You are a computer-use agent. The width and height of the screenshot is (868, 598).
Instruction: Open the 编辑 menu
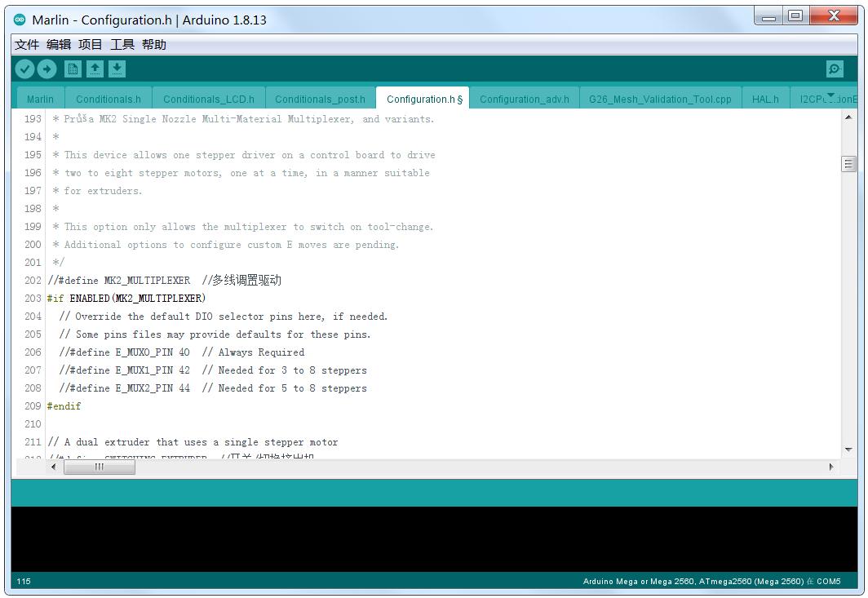coord(59,45)
